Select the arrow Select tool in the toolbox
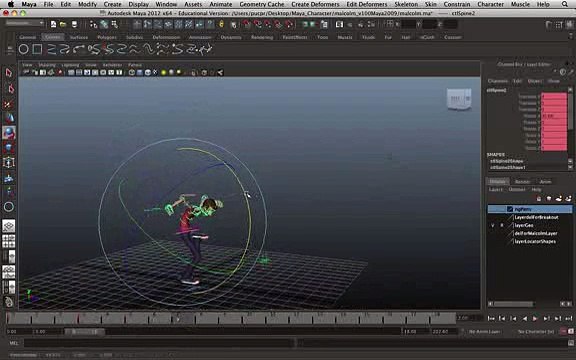576x360 pixels. pos(9,73)
